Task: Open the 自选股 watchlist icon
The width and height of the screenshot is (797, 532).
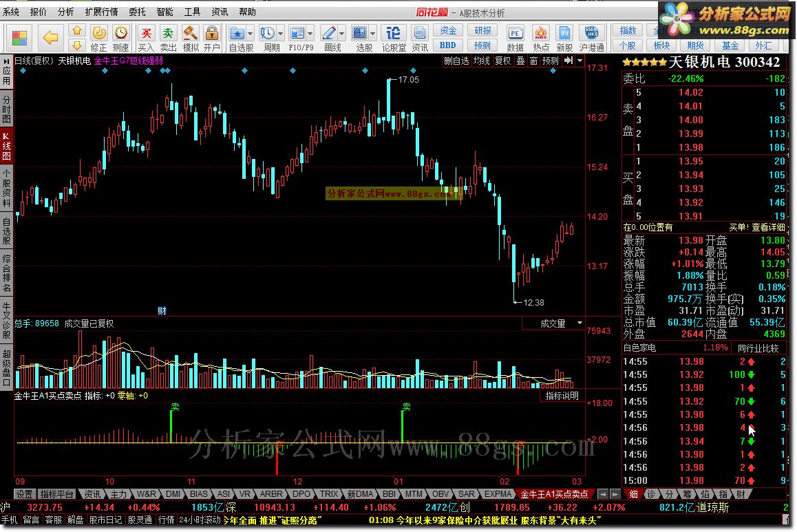Action: 237,34
